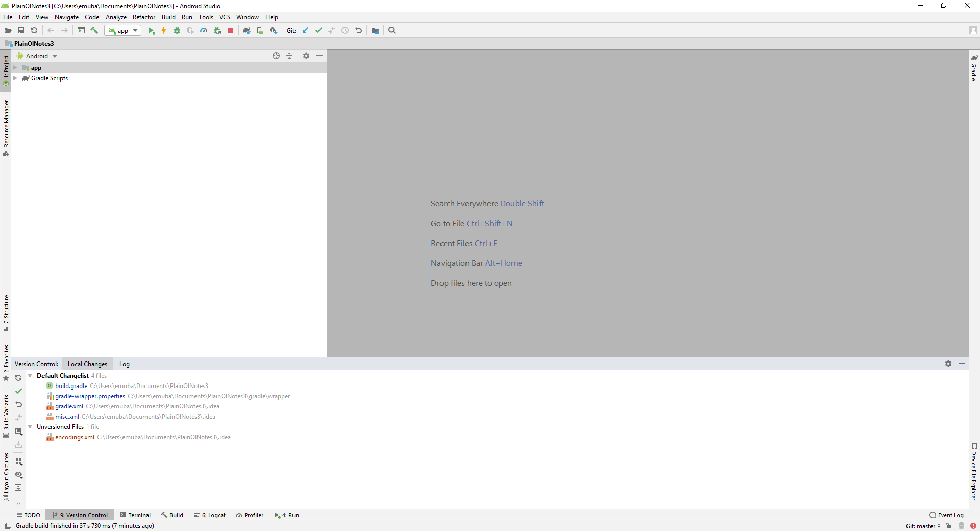This screenshot has width=980, height=531.
Task: Click the Profile app gauge icon
Action: [x=204, y=31]
